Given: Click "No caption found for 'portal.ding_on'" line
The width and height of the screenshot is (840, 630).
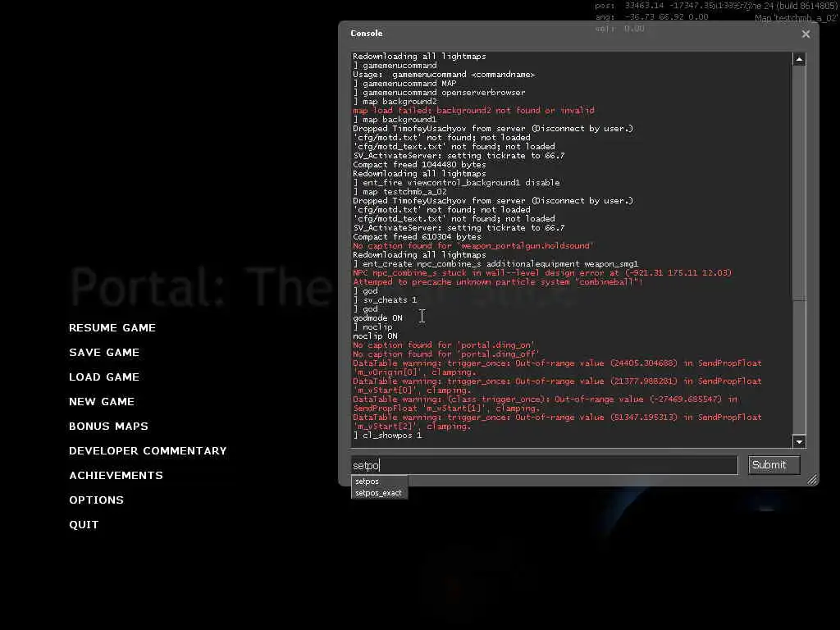Looking at the screenshot, I should [444, 345].
